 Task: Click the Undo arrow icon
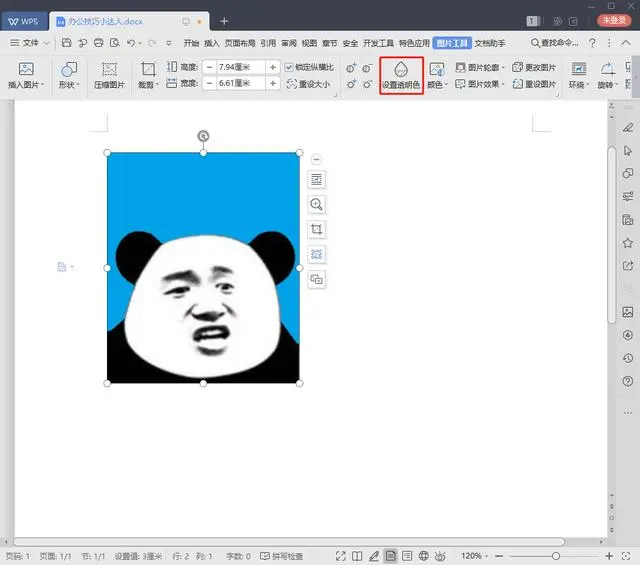[131, 42]
